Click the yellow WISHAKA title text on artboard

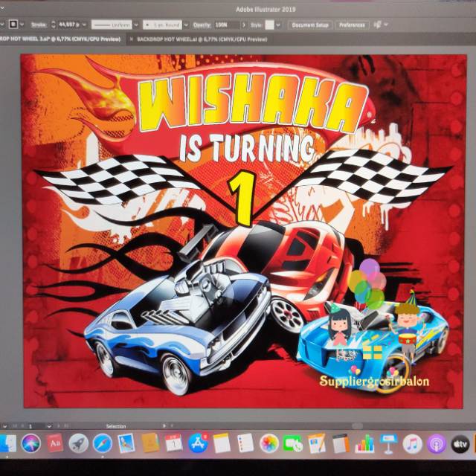coord(254,104)
